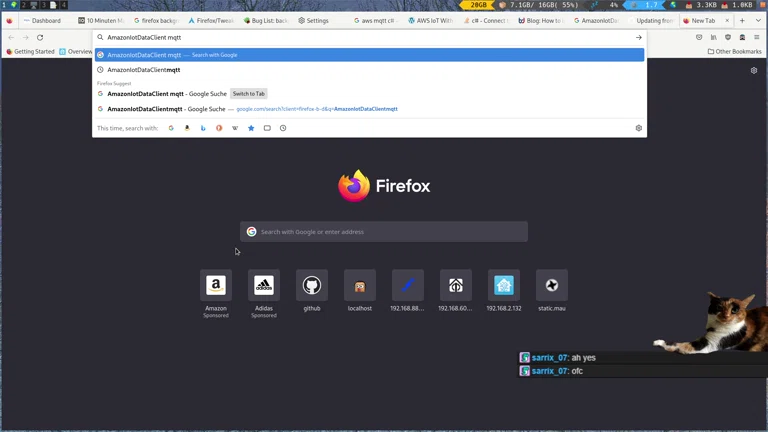Image resolution: width=768 pixels, height=432 pixels.
Task: Search with Google one-off icon
Action: point(171,128)
